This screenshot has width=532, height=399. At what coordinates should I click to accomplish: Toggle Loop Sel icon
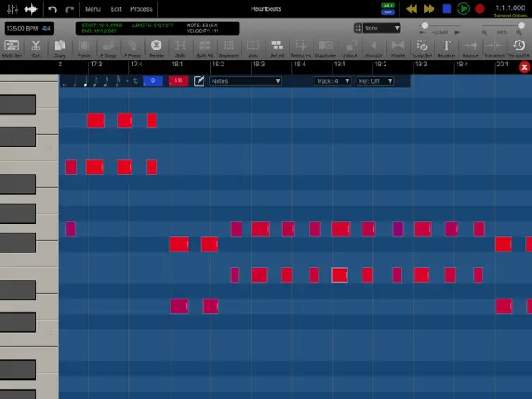[422, 48]
